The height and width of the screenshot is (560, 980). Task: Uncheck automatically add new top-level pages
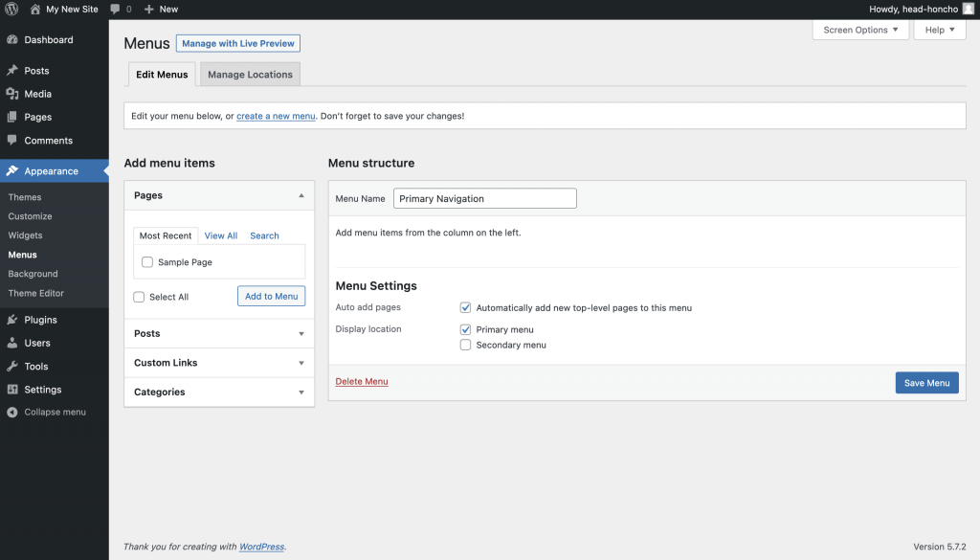[x=465, y=308]
